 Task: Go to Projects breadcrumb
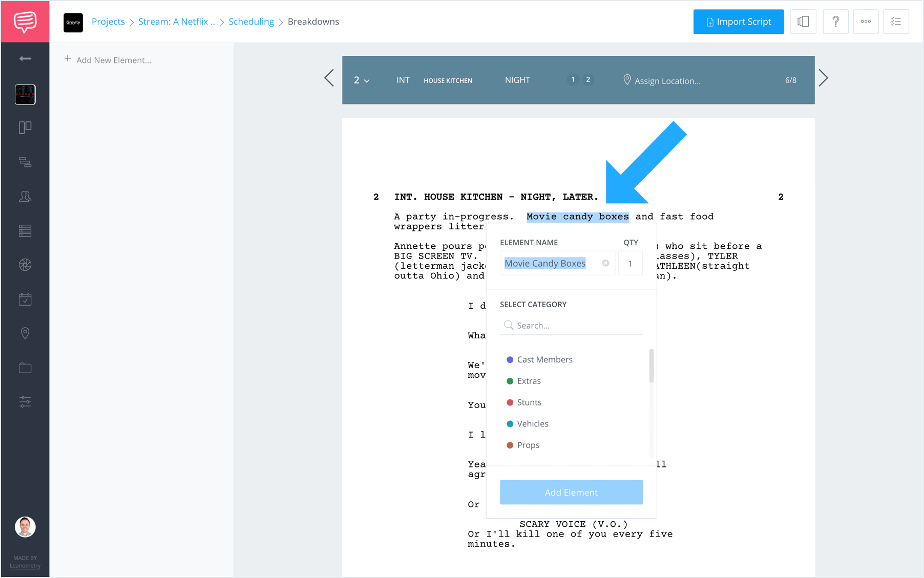tap(108, 22)
